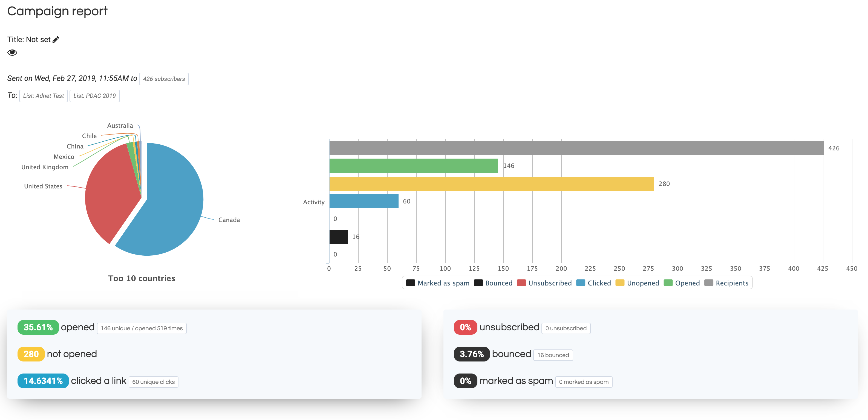Click the 14.6341% clicked badge
This screenshot has height=420, width=868.
pos(43,381)
